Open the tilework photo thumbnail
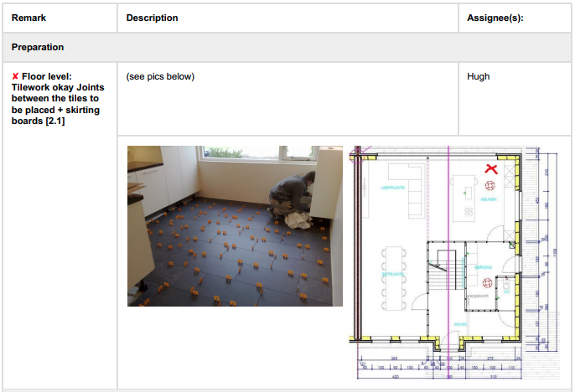The image size is (575, 392). [235, 226]
